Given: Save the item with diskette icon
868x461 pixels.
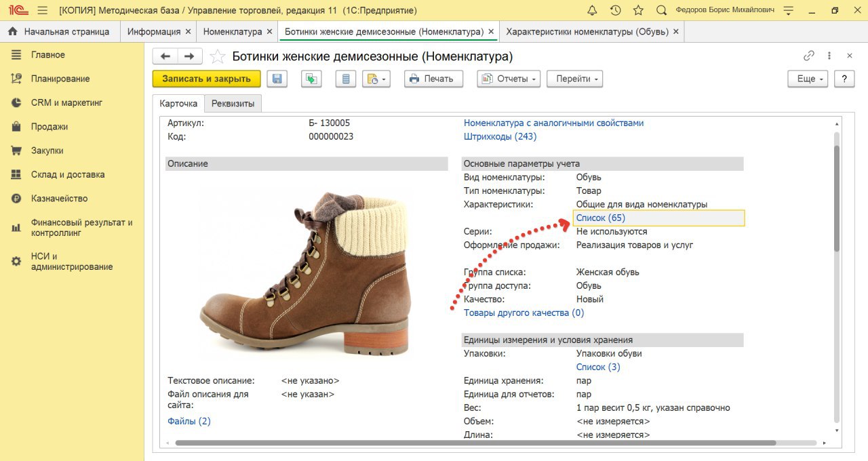Looking at the screenshot, I should pos(277,79).
